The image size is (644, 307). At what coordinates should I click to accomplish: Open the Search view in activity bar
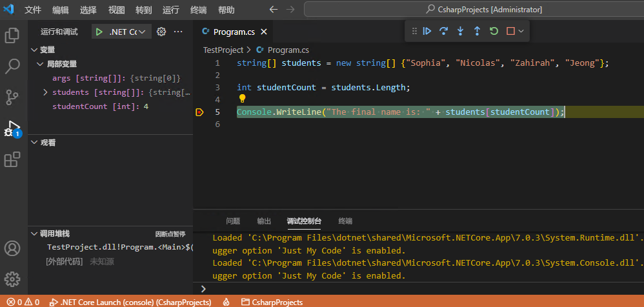[12, 66]
